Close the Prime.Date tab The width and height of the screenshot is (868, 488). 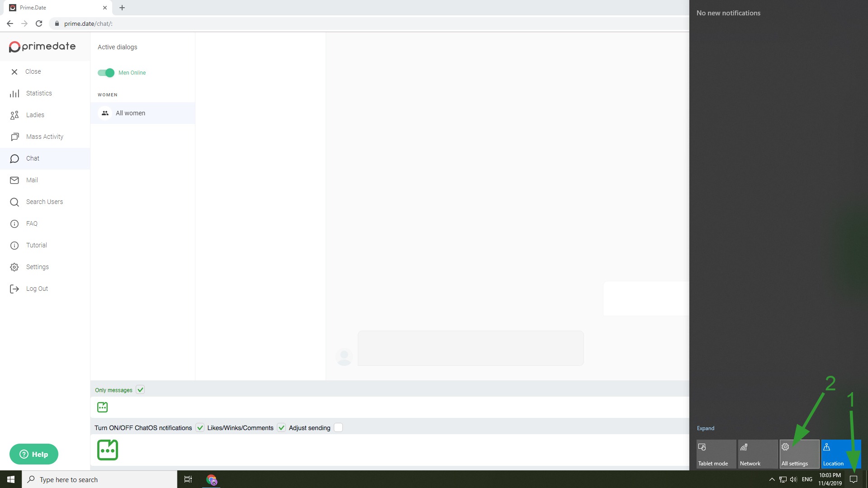pos(105,8)
